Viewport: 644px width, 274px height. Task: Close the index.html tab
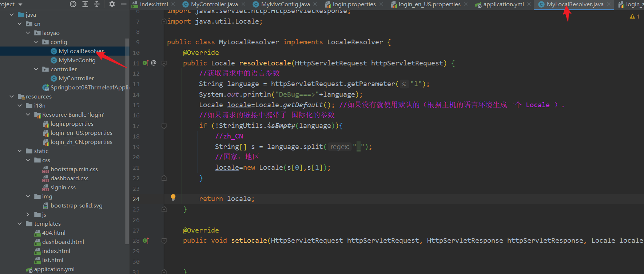[x=173, y=4]
